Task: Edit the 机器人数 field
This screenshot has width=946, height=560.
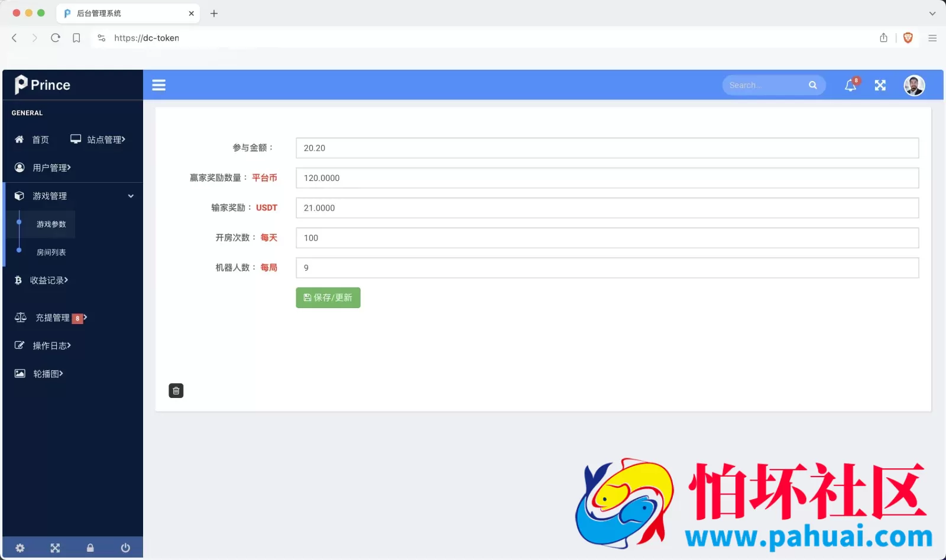Action: coord(607,268)
